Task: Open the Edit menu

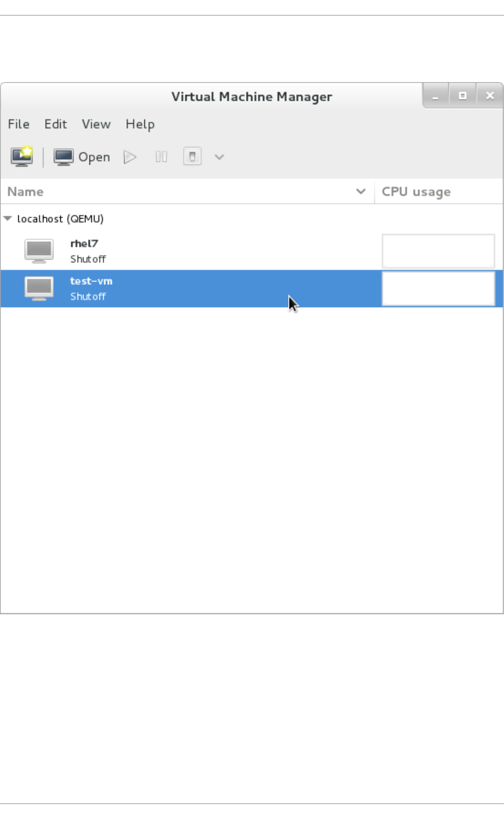Action: 55,124
